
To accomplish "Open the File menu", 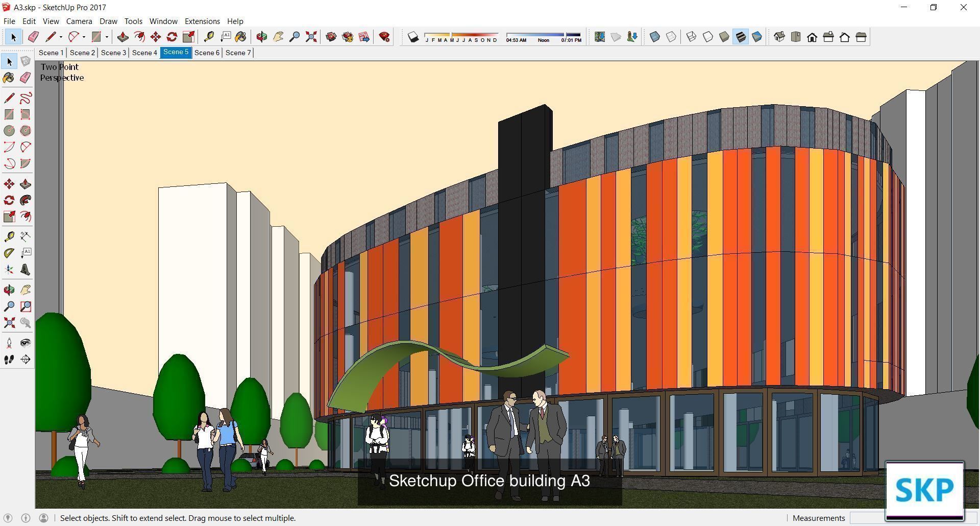I will [9, 21].
